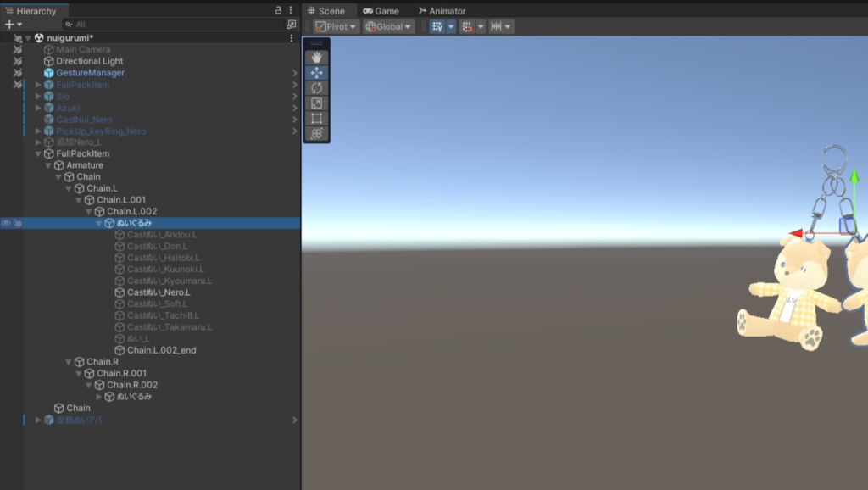868x490 pixels.
Task: Open the grid snapping options dropdown arrow
Action: pos(481,26)
